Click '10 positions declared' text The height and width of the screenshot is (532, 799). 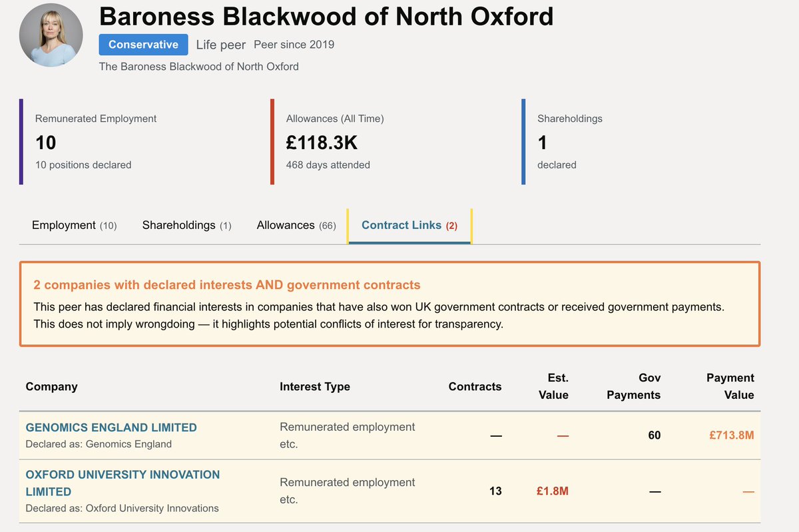click(x=83, y=164)
